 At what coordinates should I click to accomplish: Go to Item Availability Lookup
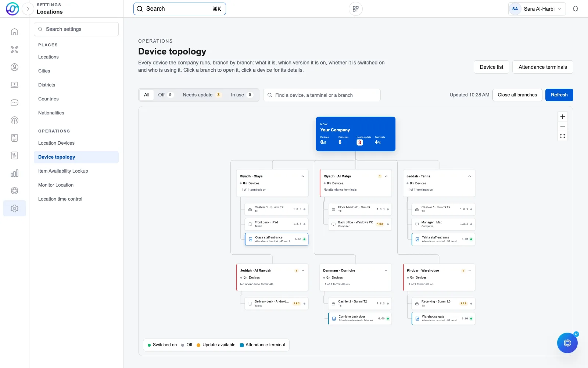(x=76, y=171)
